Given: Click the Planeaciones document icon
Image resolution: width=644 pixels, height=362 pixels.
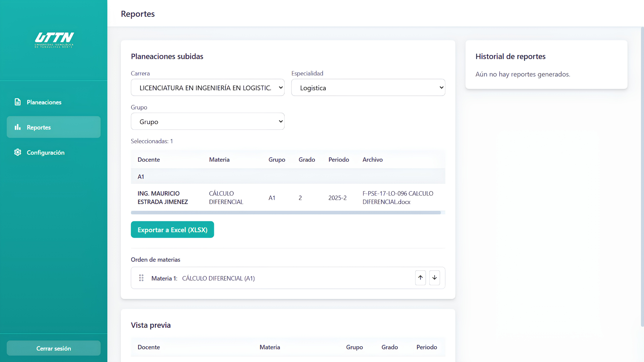Looking at the screenshot, I should click(x=18, y=102).
